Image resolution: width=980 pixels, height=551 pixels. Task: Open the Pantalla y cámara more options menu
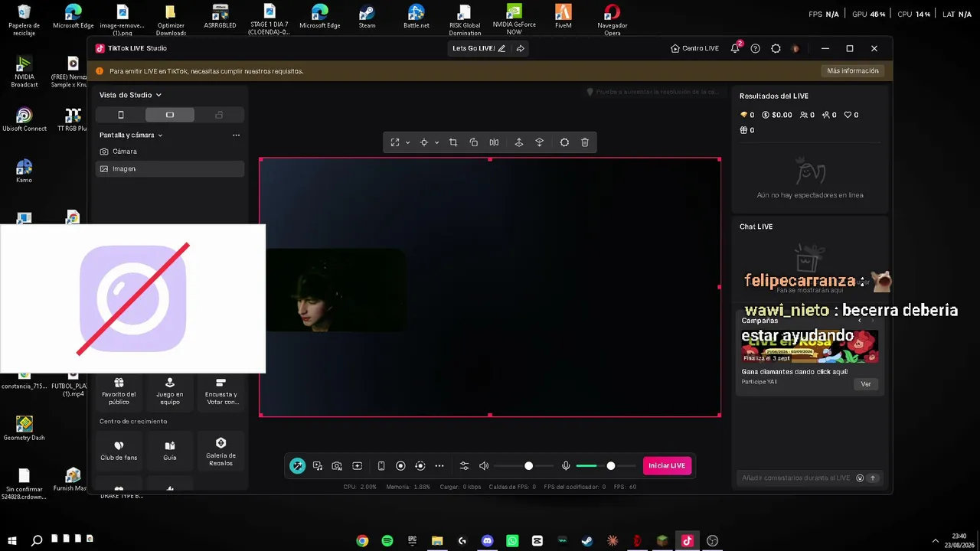(x=236, y=135)
